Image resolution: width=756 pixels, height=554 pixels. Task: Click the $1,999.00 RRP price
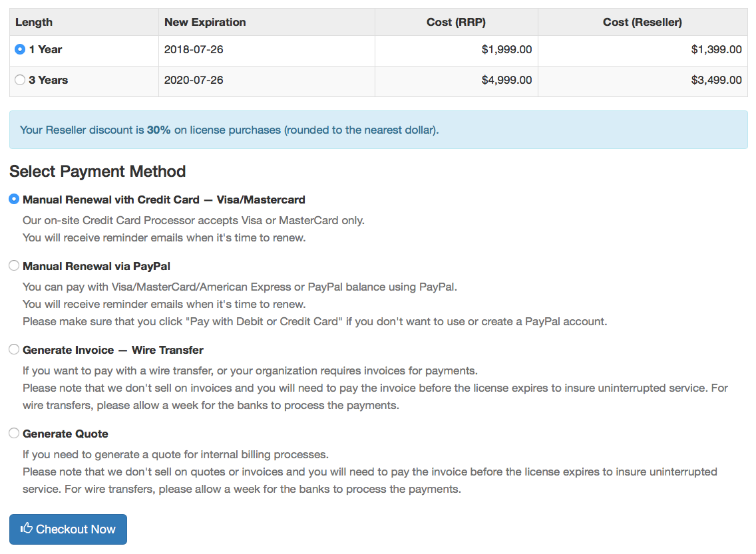coord(506,49)
